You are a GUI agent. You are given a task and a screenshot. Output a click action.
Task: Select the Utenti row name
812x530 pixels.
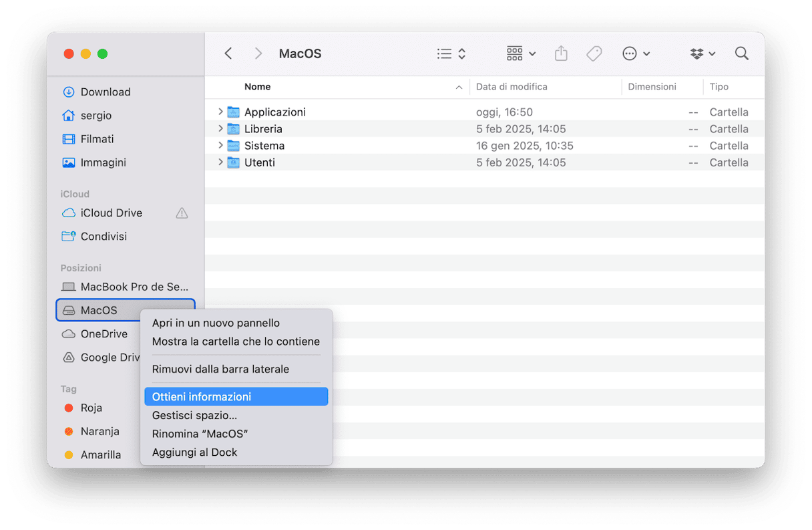260,162
